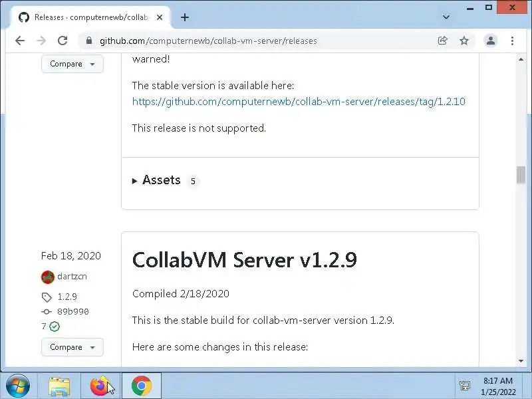532x399 pixels.
Task: Click the network tray icon
Action: pos(464,386)
